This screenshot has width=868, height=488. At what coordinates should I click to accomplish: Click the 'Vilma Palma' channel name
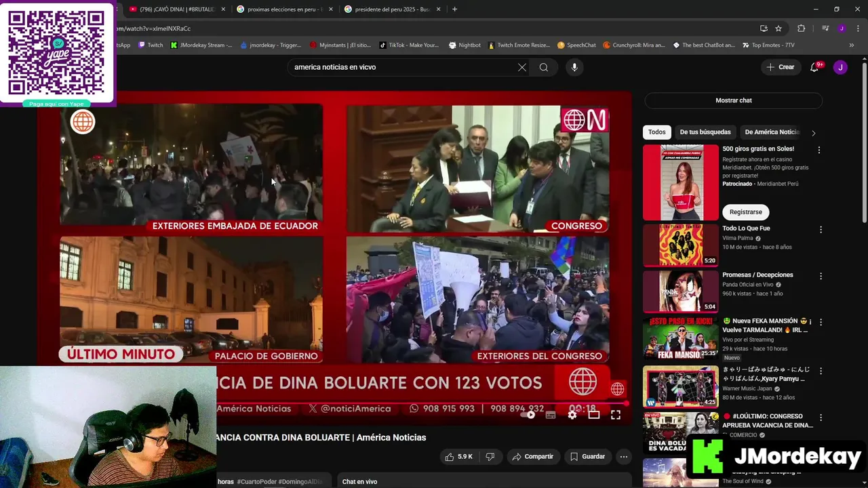[x=738, y=239]
